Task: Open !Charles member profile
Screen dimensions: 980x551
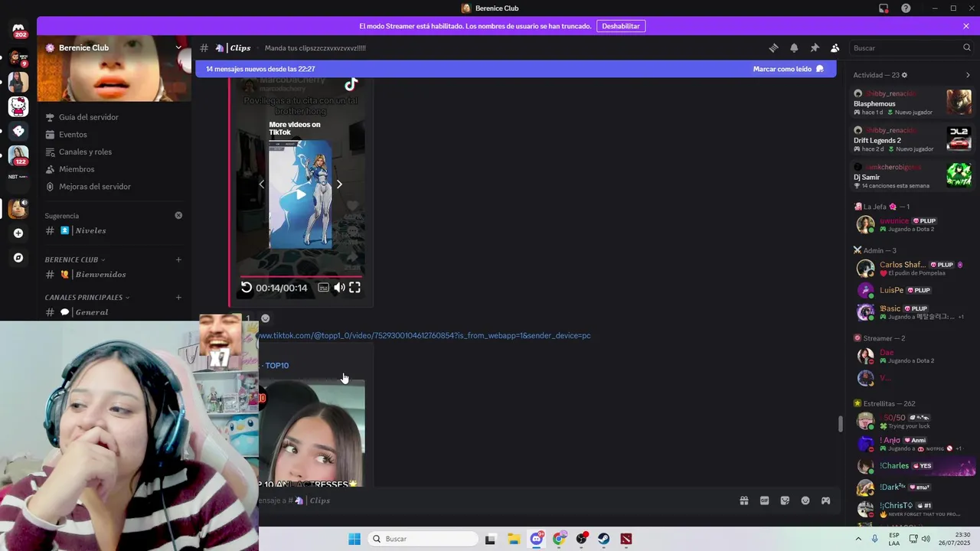Action: (x=913, y=465)
